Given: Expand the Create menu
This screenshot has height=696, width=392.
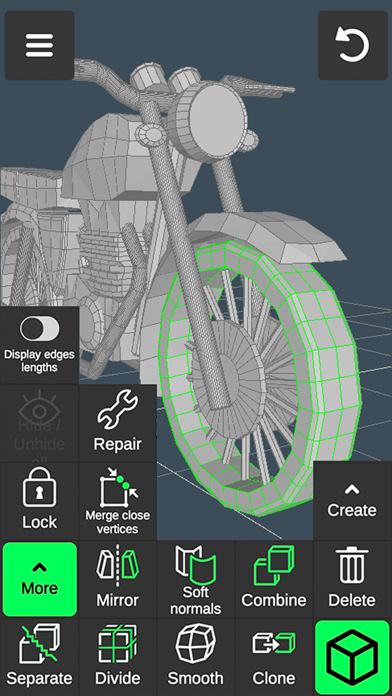Looking at the screenshot, I should tap(352, 501).
